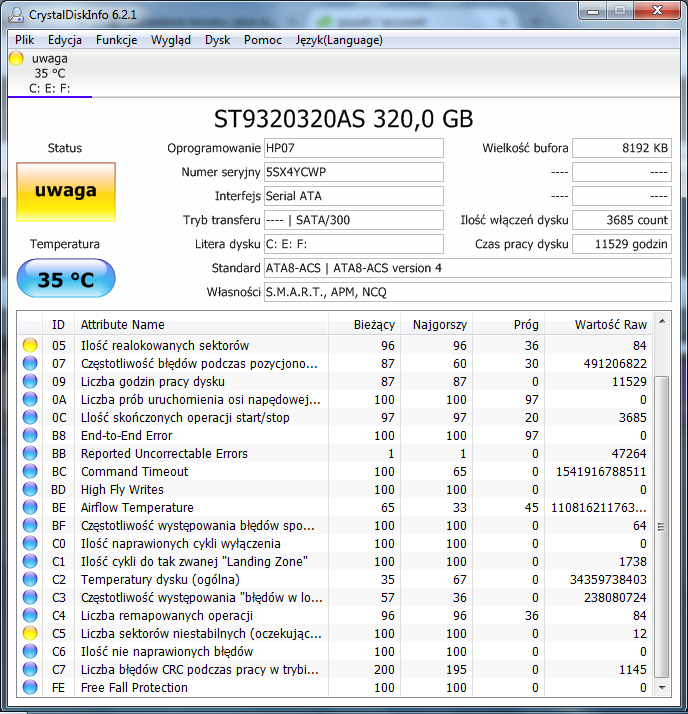Image resolution: width=688 pixels, height=714 pixels.
Task: Click blue status icon of attribute C2
Action: pyautogui.click(x=30, y=579)
